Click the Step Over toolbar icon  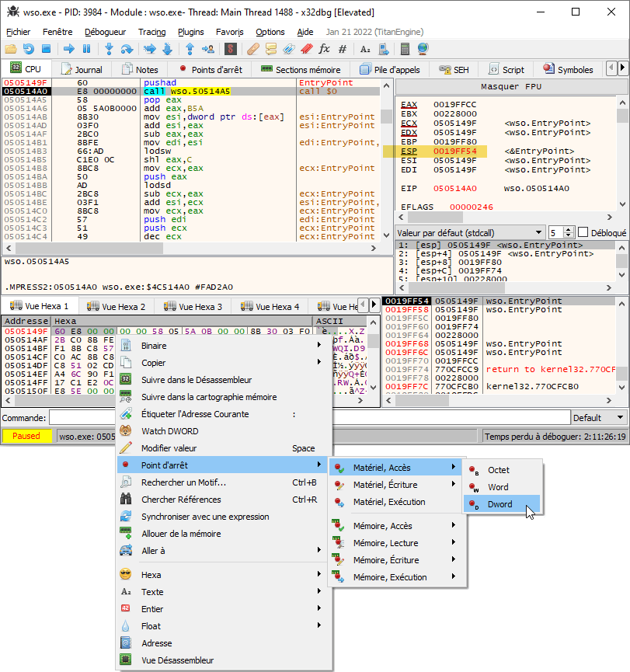pos(127,49)
